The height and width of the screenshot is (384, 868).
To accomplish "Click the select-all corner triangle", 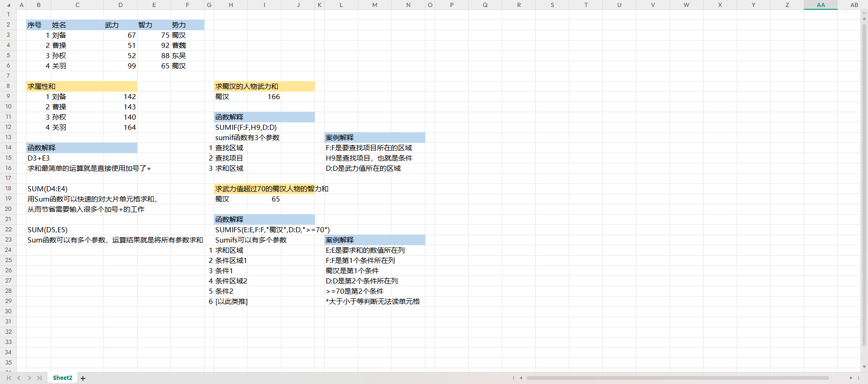I will [x=8, y=5].
